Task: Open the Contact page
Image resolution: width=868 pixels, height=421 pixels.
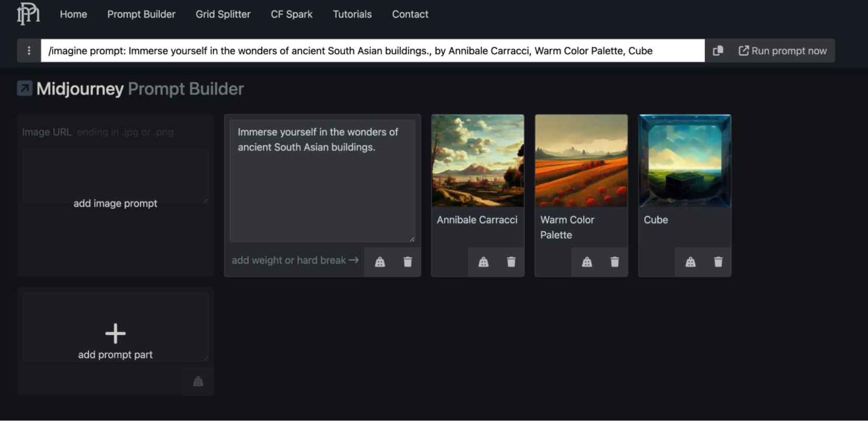Action: (x=410, y=14)
